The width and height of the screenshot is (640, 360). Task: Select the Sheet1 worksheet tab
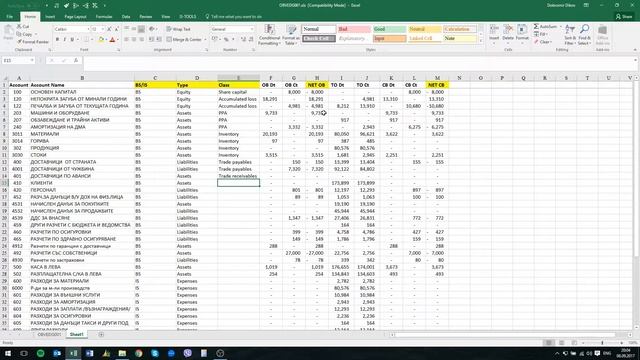point(76,335)
